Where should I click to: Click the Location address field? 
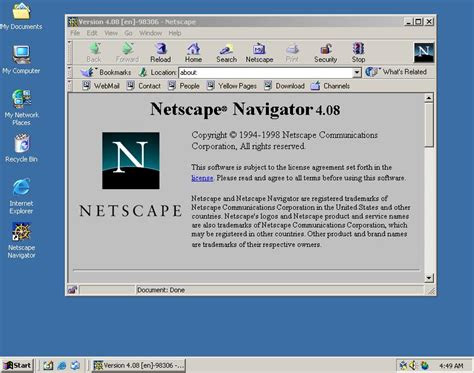click(266, 72)
